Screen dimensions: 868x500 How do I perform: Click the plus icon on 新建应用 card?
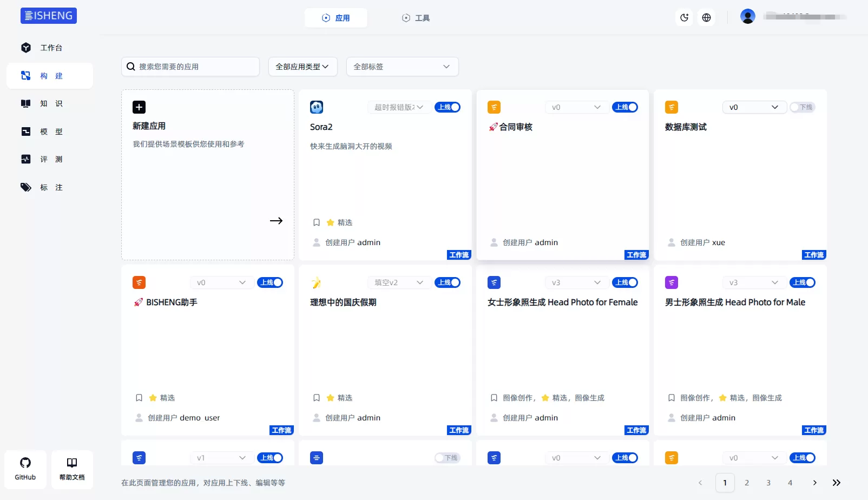[x=139, y=107]
